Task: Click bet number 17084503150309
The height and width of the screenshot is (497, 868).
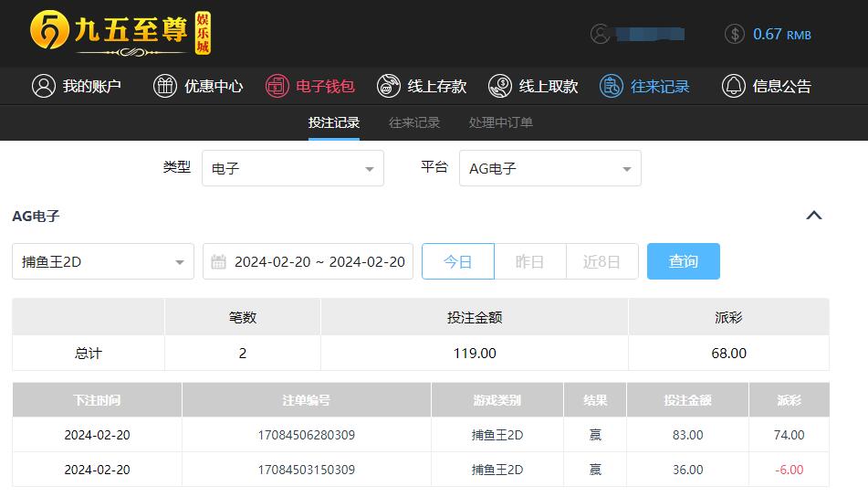Action: (x=306, y=470)
